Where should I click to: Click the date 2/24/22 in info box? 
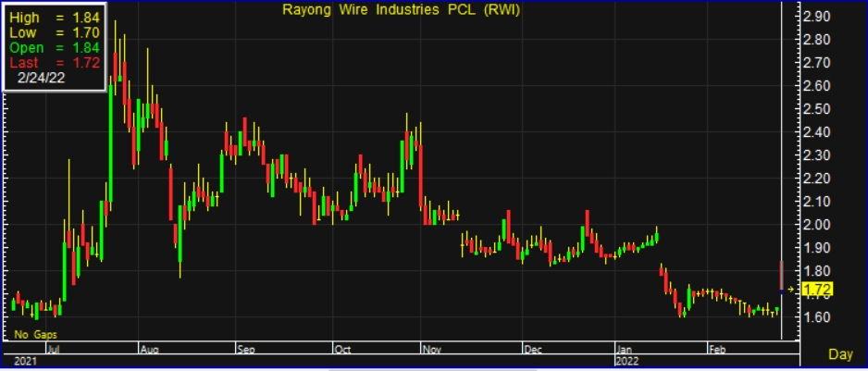tap(41, 78)
